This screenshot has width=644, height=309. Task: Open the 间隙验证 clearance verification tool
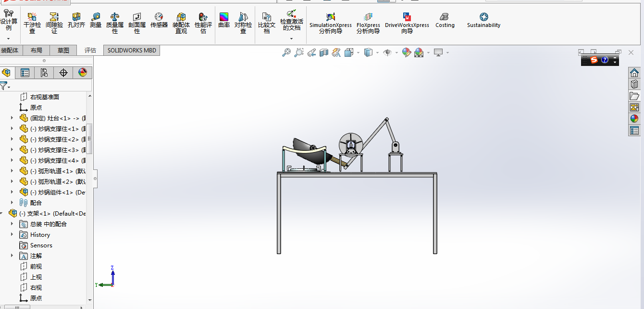coord(54,24)
